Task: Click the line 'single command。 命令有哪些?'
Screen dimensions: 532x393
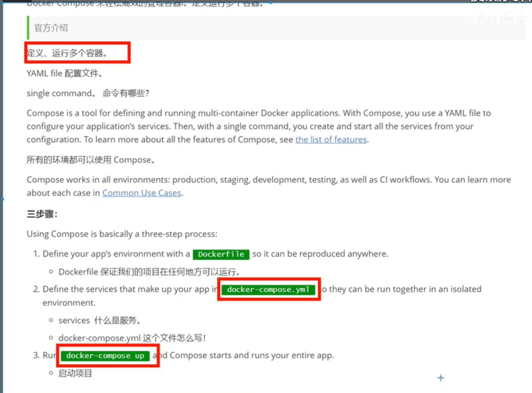Action: 88,94
